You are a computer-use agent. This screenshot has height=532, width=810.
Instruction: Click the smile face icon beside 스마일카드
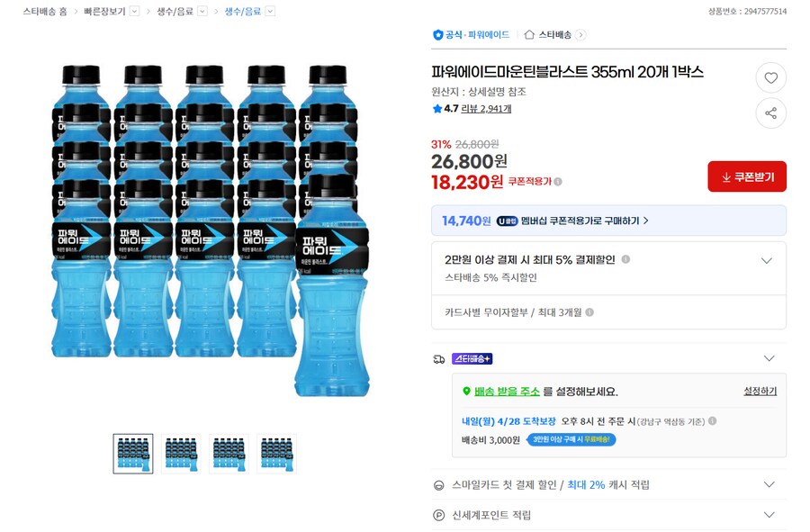pos(440,484)
